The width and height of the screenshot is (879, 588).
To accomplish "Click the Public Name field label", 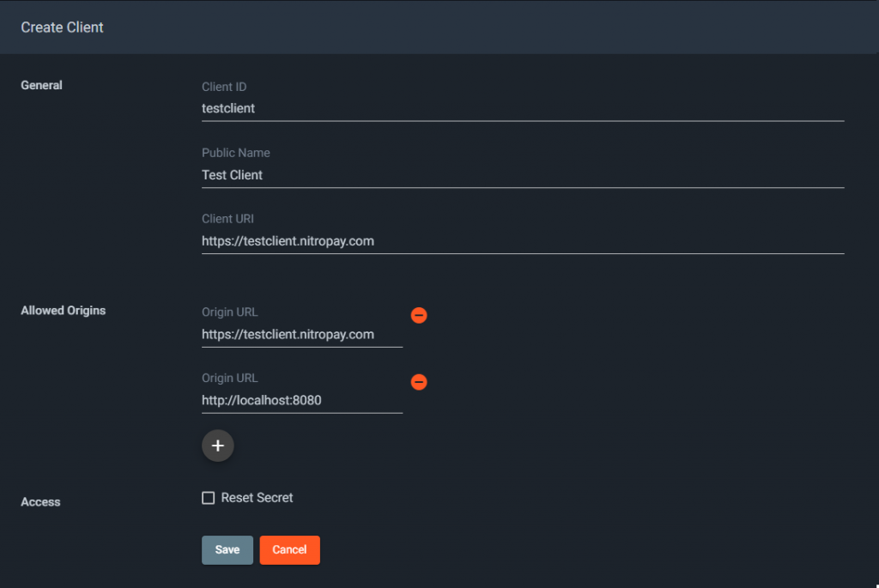I will coord(235,153).
